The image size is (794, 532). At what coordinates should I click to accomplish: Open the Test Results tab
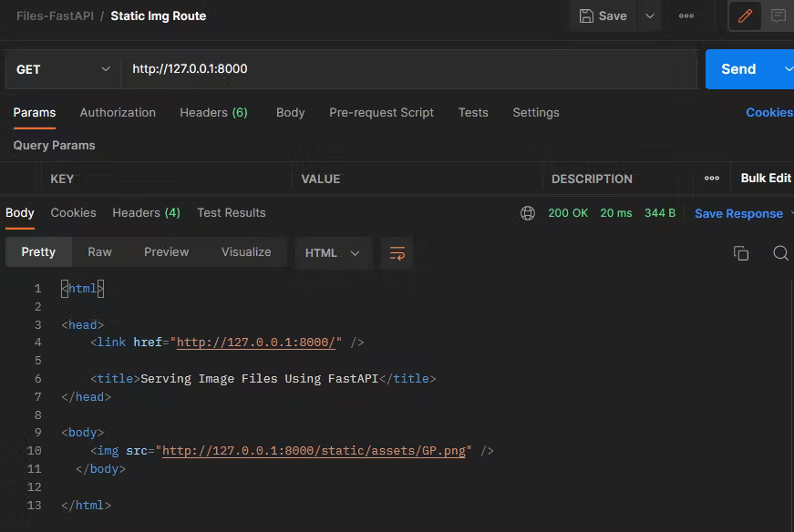231,212
